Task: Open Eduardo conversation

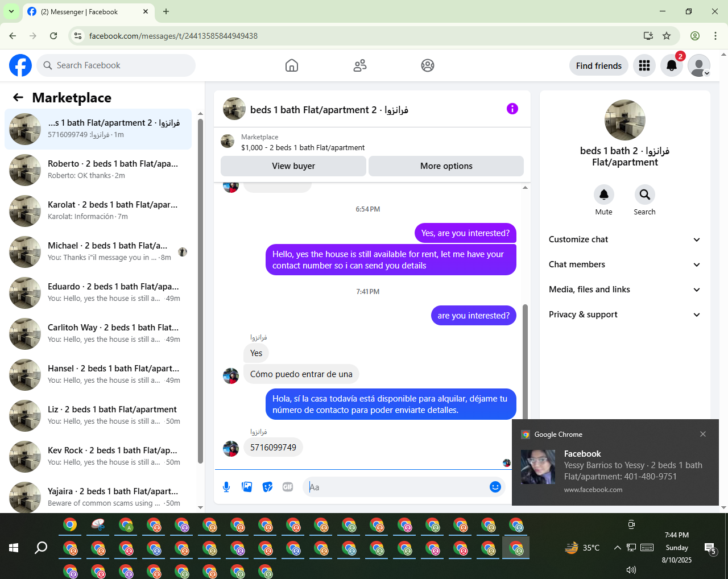Action: 98,293
